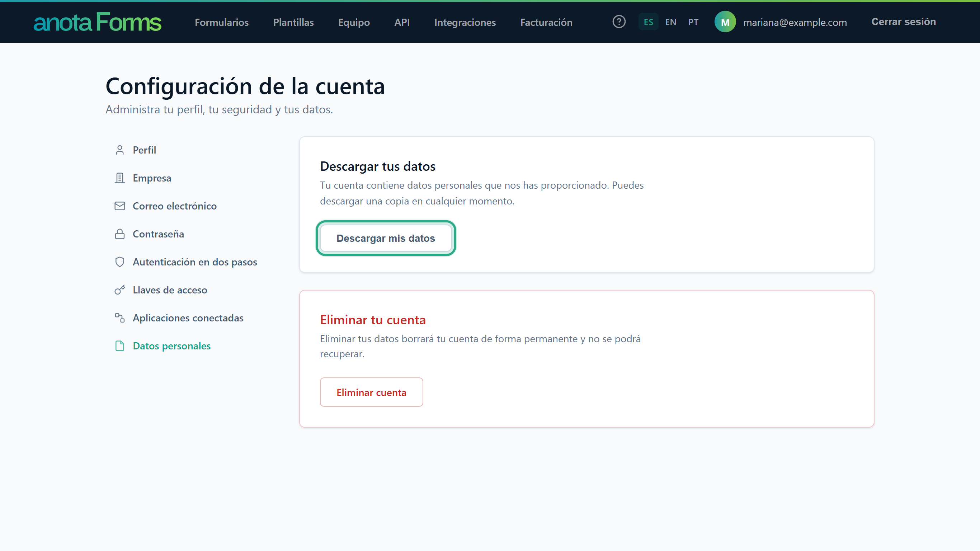Open Integraciones in the top navigation
Screen dimensions: 980x551
click(x=465, y=22)
